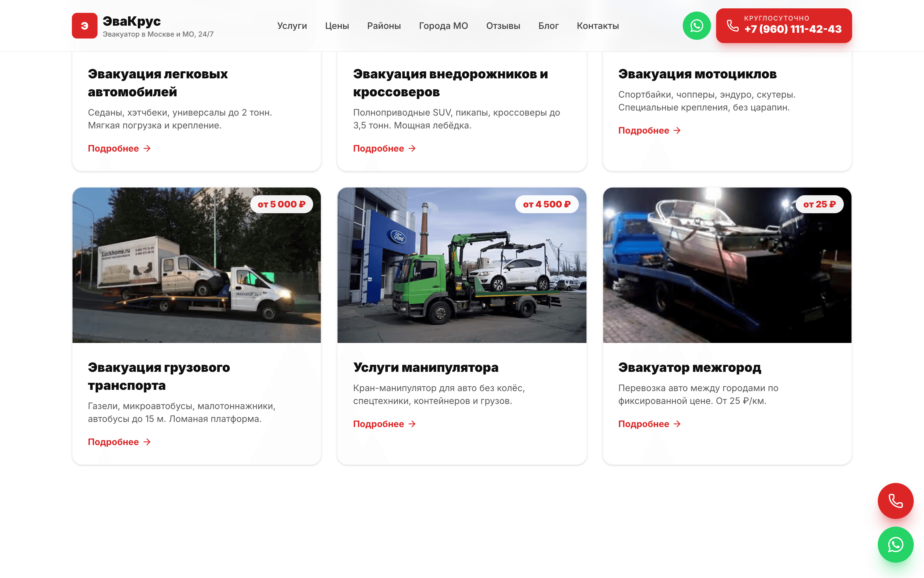Open the грузового транспорта truck photo
The height and width of the screenshot is (578, 924).
pyautogui.click(x=196, y=265)
